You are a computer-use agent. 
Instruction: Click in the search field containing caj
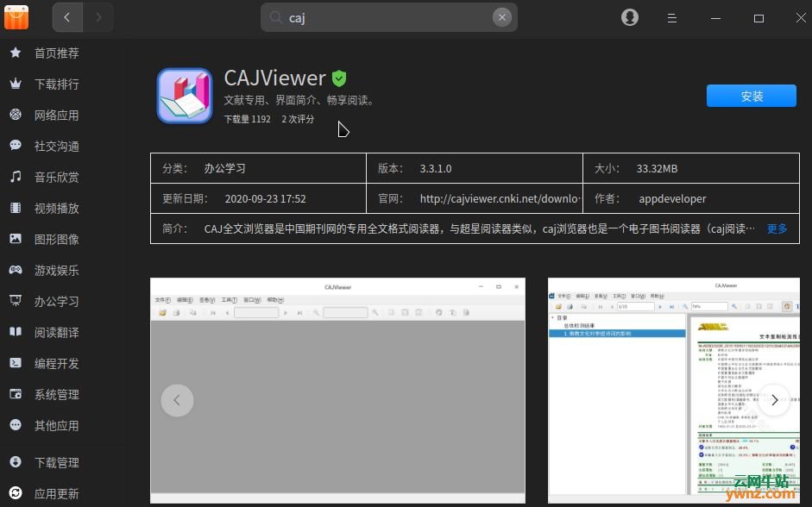[388, 17]
